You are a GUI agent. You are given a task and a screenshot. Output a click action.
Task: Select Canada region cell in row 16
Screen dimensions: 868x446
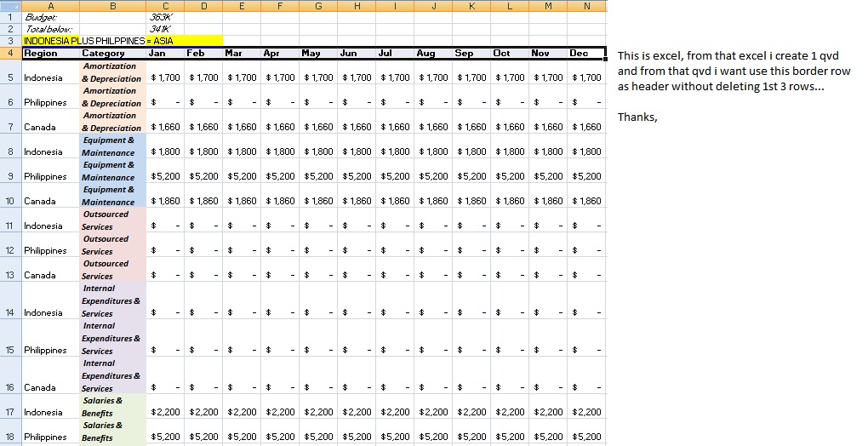click(x=50, y=375)
